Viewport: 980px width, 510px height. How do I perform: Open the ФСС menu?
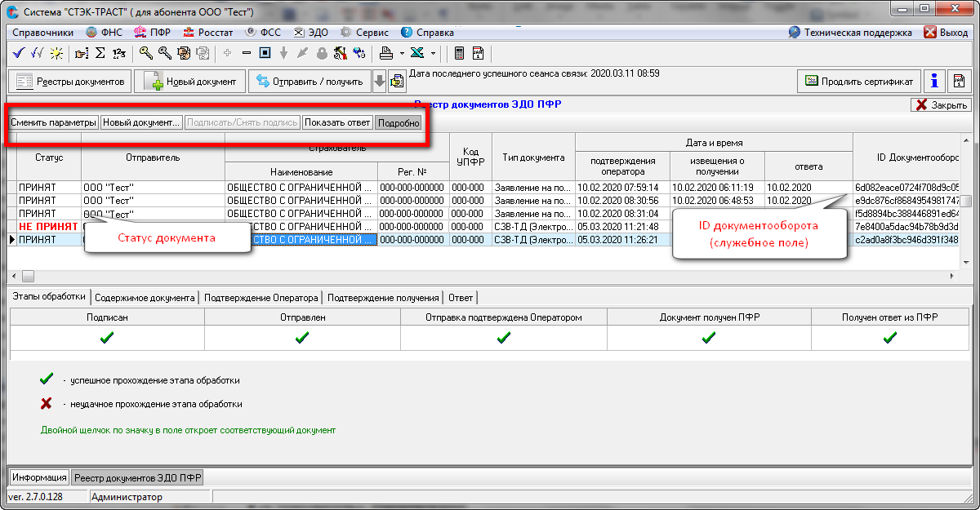click(x=262, y=33)
